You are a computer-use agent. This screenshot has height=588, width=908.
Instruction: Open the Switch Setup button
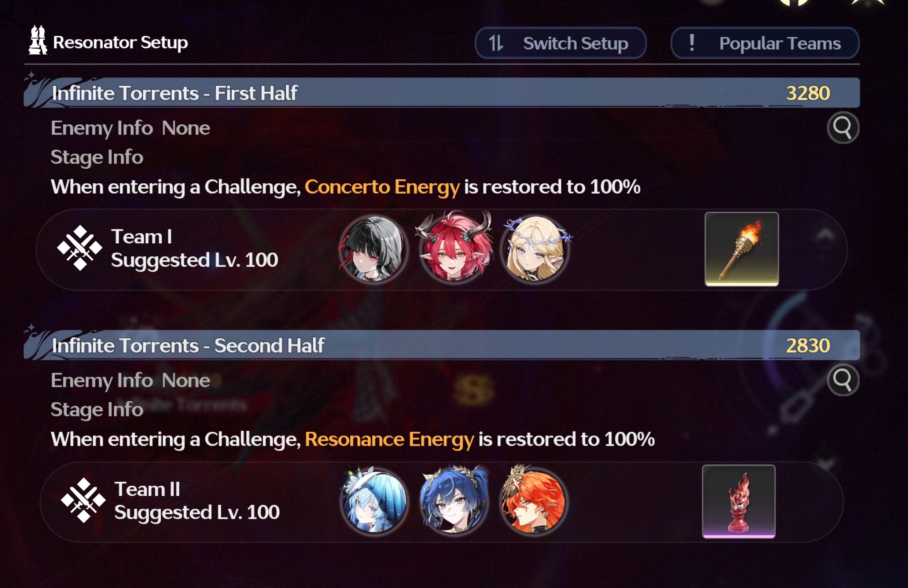coord(560,43)
